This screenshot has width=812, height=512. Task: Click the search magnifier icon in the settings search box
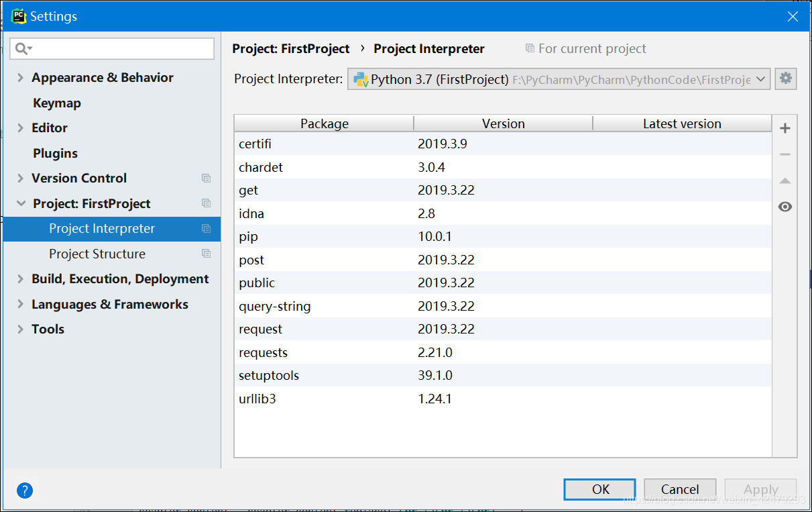click(x=23, y=48)
